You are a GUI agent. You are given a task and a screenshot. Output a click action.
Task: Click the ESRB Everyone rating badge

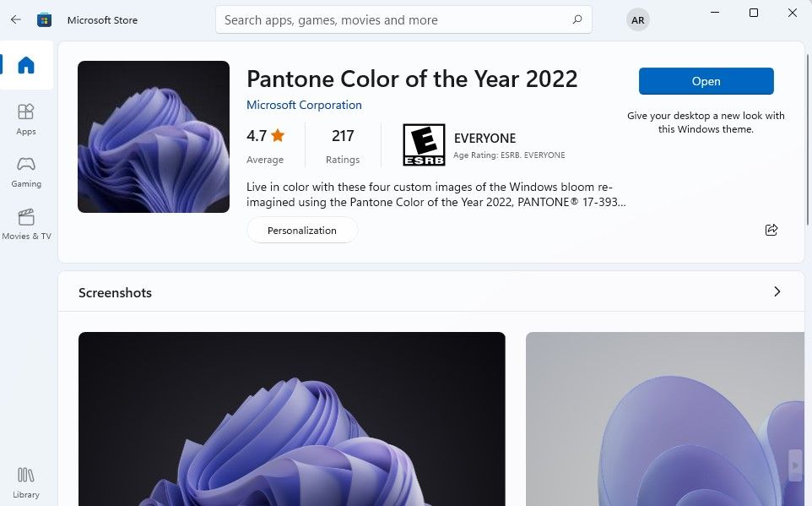pos(424,144)
